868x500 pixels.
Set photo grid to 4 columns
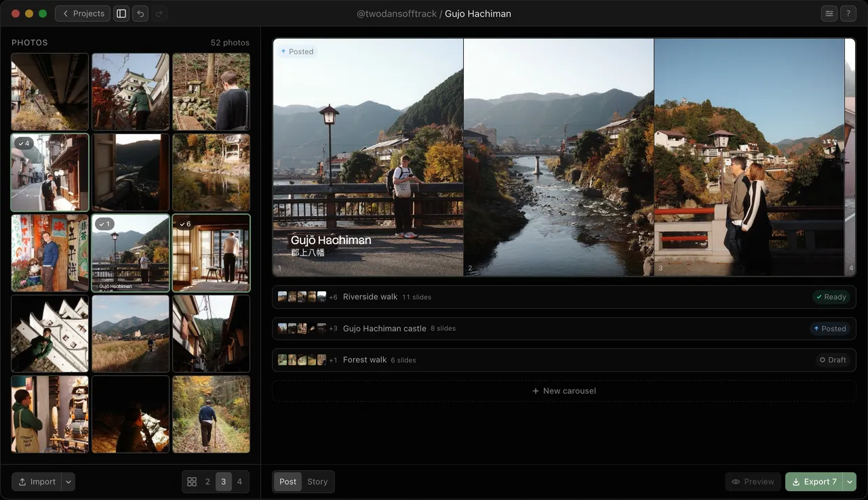point(239,482)
